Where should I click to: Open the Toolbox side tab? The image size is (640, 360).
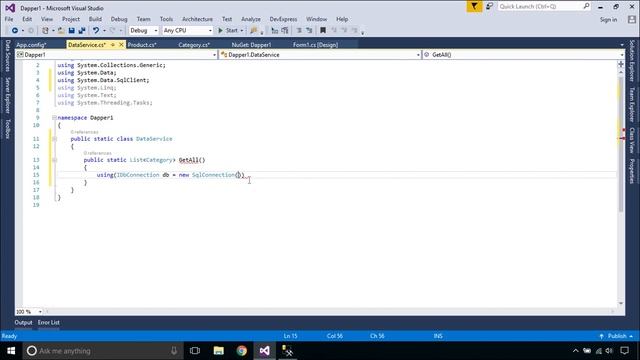click(7, 129)
